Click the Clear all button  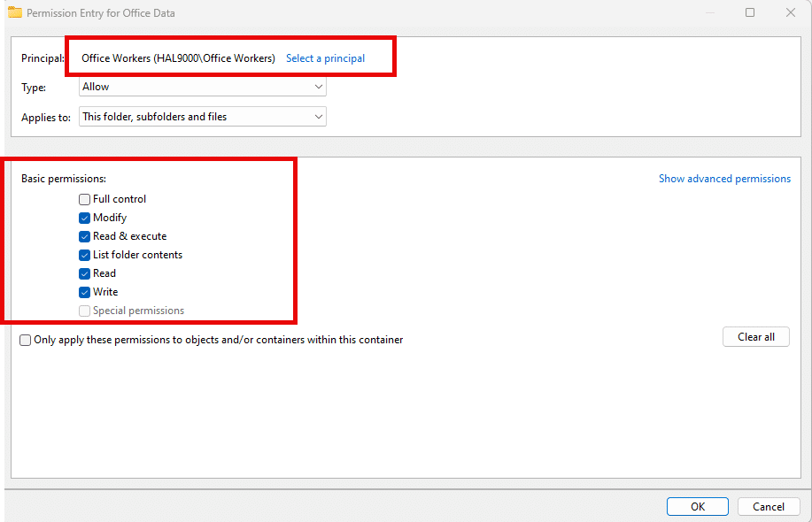pyautogui.click(x=756, y=337)
